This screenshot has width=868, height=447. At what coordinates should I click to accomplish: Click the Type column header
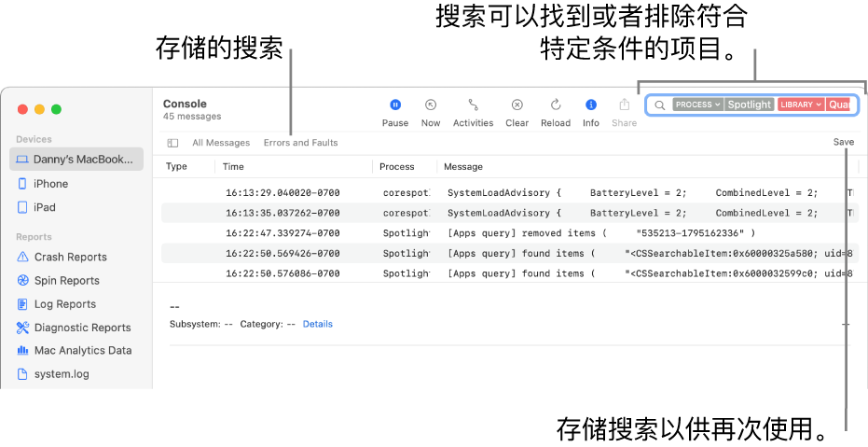(176, 166)
